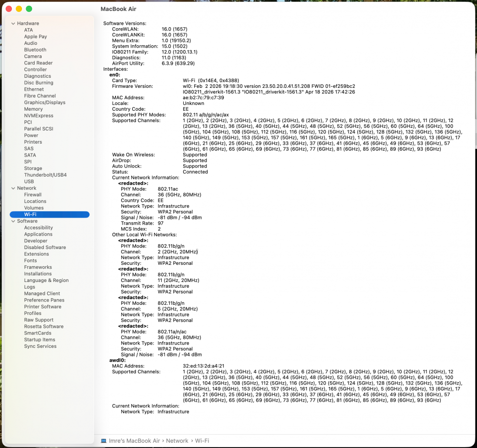This screenshot has width=477, height=448.
Task: Select Bluetooth in the sidebar
Action: [x=35, y=50]
